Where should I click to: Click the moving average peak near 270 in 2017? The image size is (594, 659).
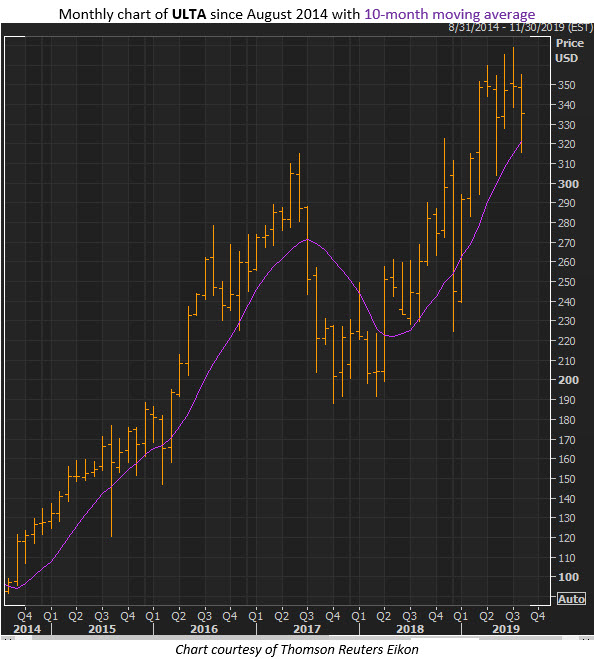[307, 239]
